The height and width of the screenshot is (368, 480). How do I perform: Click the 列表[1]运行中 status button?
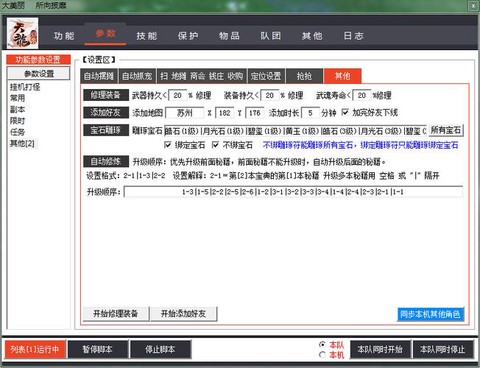35,349
